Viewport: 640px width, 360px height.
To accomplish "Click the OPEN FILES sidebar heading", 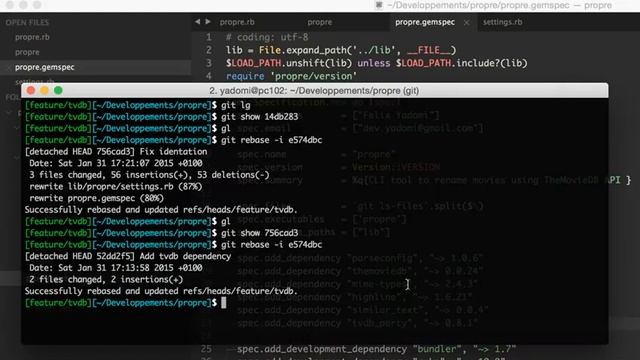I will coord(27,22).
